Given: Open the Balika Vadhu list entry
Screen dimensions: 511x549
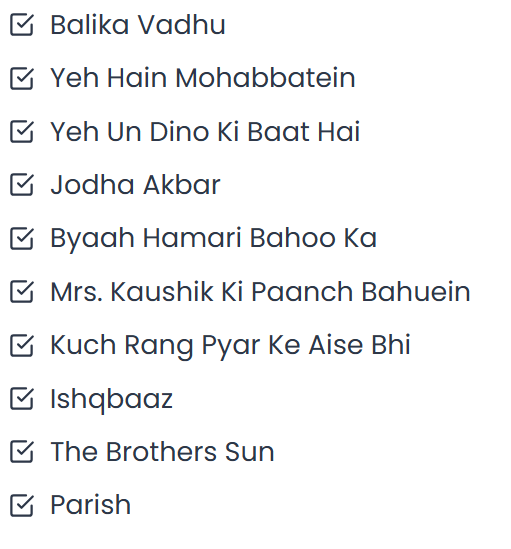Looking at the screenshot, I should tap(138, 25).
